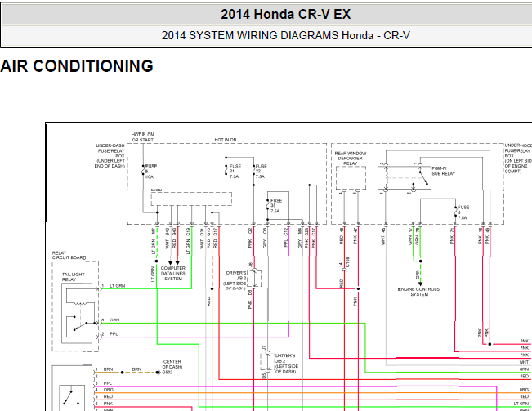
Task: Click terminal label 'J7' above lower J/B 2
Action: point(264,348)
